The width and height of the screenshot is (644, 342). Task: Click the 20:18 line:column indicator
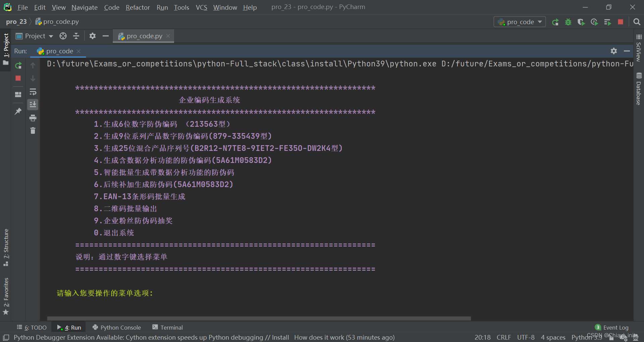[x=483, y=337]
